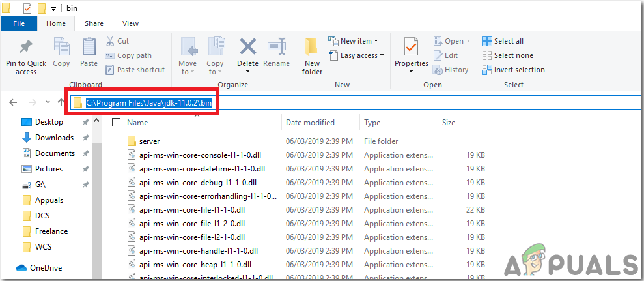The height and width of the screenshot is (281, 644).
Task: Open the Easy access dropdown
Action: pyautogui.click(x=356, y=55)
